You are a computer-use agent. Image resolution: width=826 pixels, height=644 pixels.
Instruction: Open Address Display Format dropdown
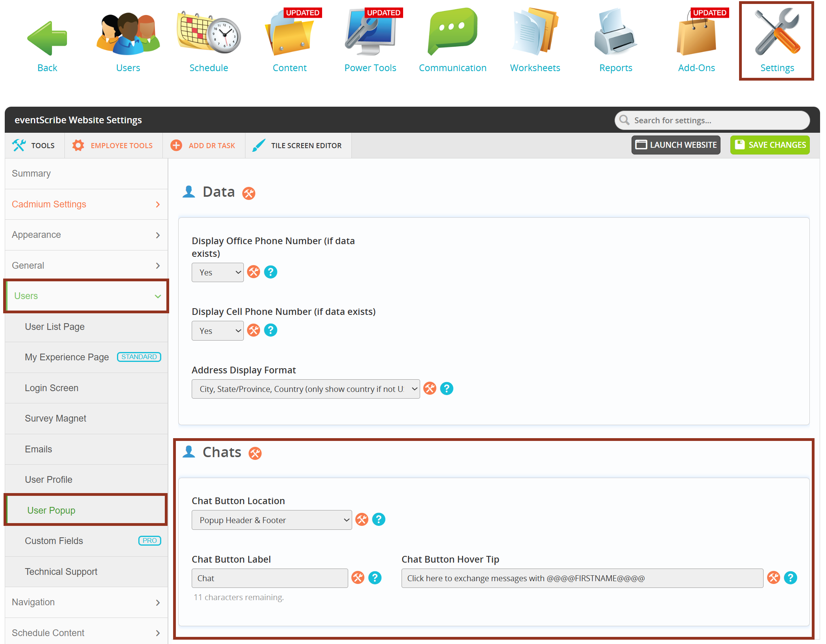(x=306, y=389)
